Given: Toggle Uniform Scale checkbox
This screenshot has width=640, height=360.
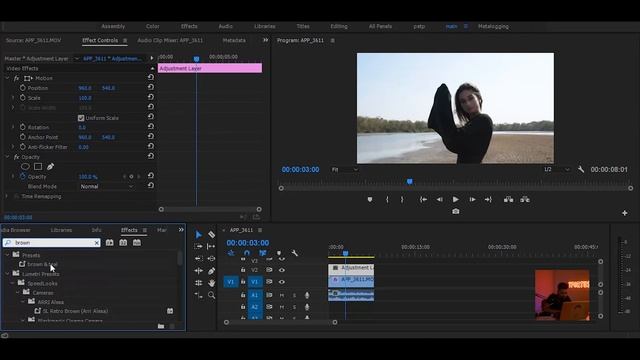Looking at the screenshot, I should pyautogui.click(x=81, y=118).
